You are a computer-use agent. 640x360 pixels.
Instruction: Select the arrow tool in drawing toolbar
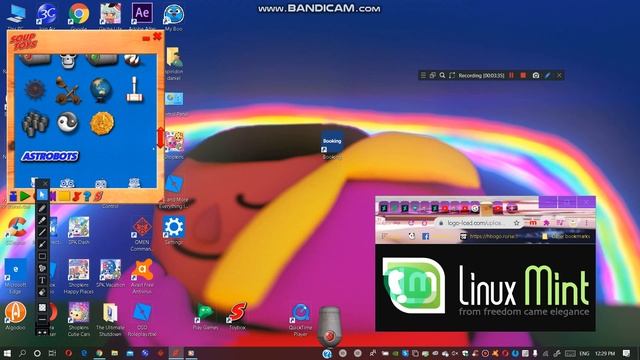click(42, 244)
